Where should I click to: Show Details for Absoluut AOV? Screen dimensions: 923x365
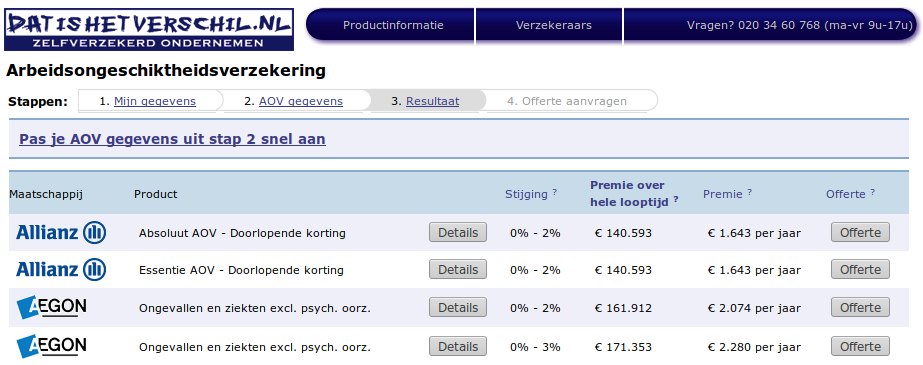tap(458, 232)
